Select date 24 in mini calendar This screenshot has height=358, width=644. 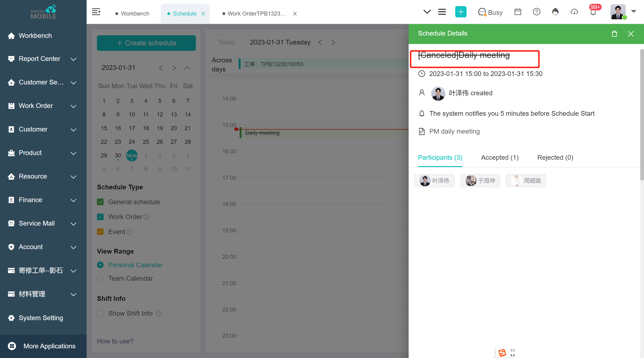point(132,142)
